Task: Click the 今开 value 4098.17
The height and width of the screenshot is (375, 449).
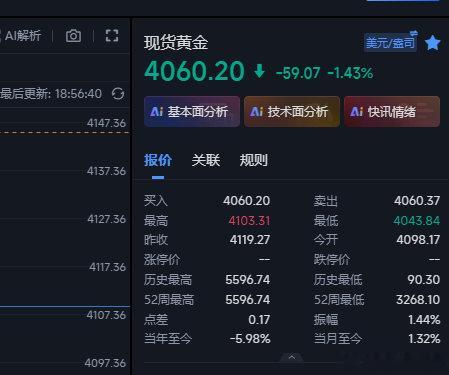Action: (418, 240)
